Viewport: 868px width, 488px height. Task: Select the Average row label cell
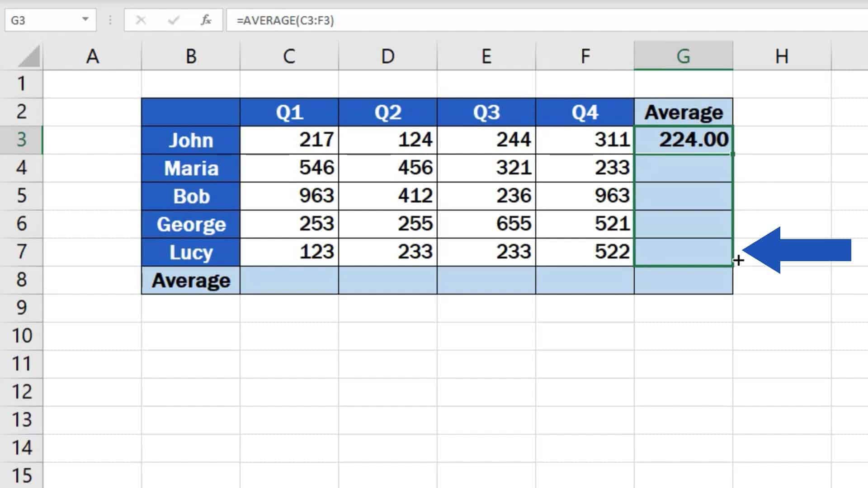pyautogui.click(x=191, y=280)
